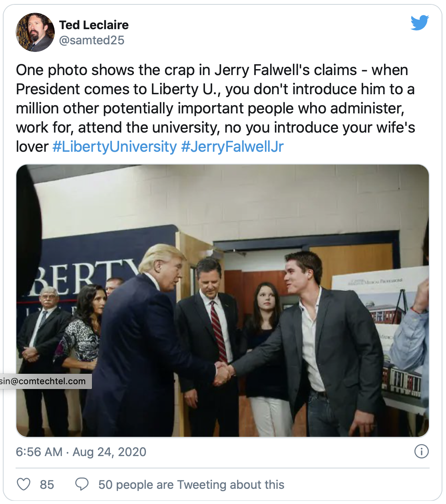This screenshot has height=504, width=446.
Task: Open the @samted25 handle link
Action: [92, 40]
